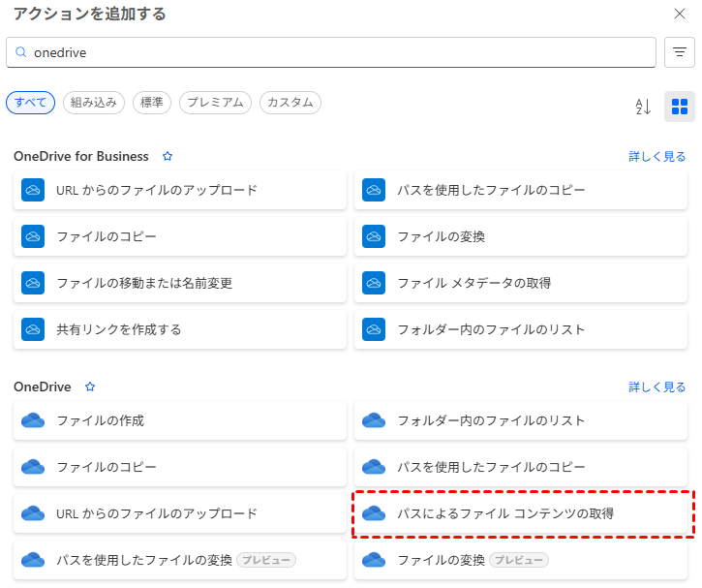Image resolution: width=702 pixels, height=588 pixels.
Task: Switch to grid view layout
Action: (679, 107)
